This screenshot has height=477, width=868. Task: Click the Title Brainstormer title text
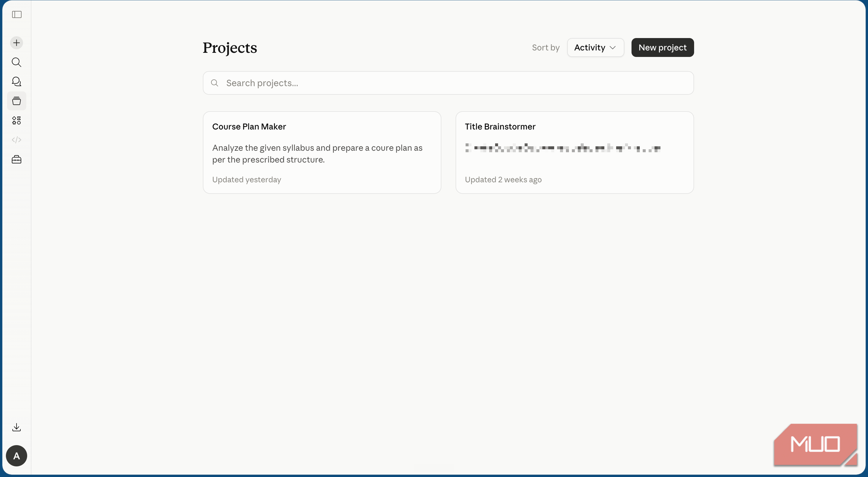500,127
